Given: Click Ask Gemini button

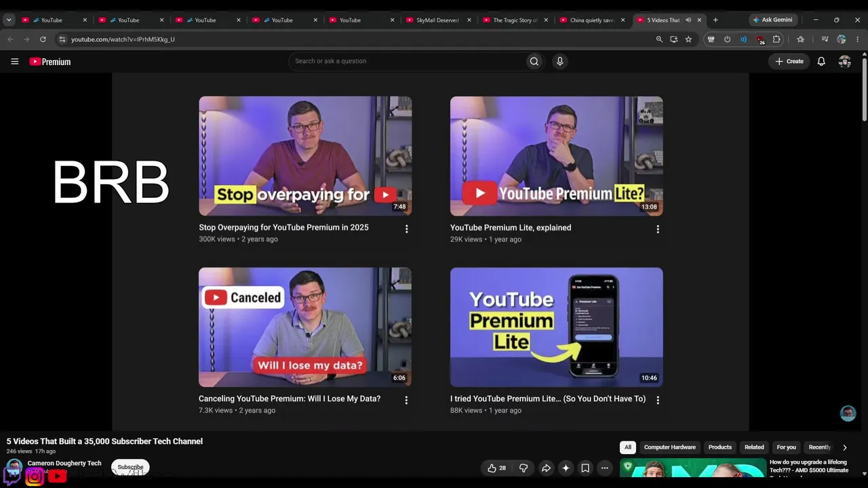Looking at the screenshot, I should pos(772,20).
